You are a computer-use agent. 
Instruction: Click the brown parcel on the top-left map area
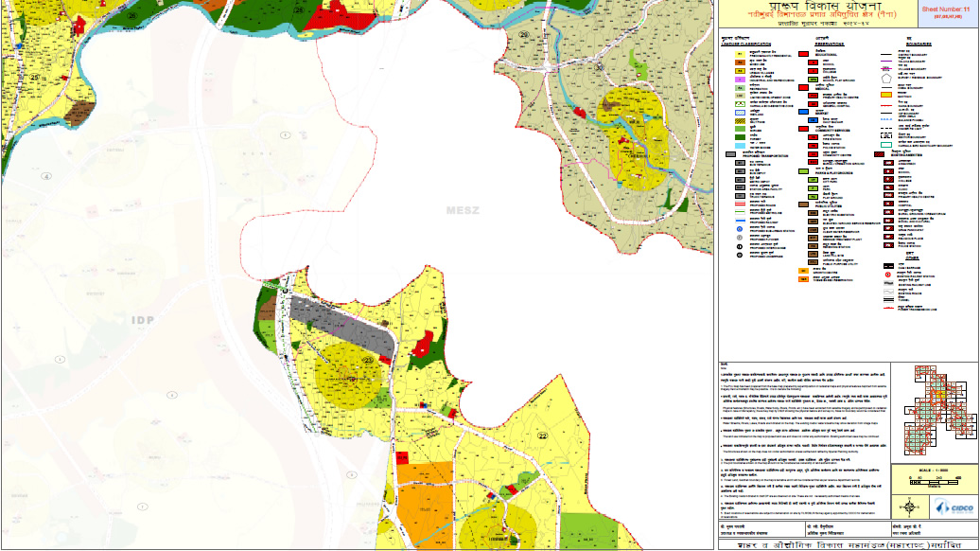point(79,113)
